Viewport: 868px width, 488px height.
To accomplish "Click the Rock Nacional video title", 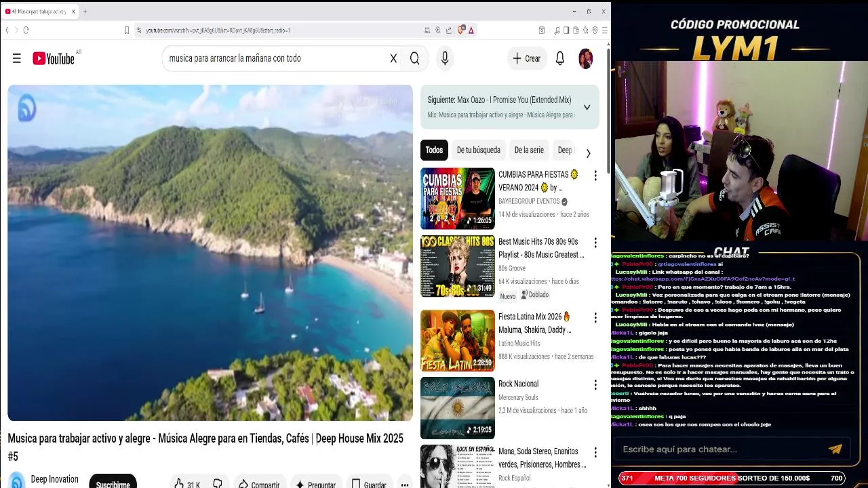I will pos(518,384).
